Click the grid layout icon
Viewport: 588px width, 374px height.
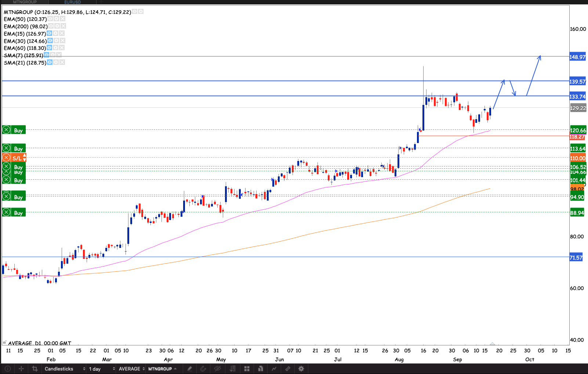pos(247,369)
